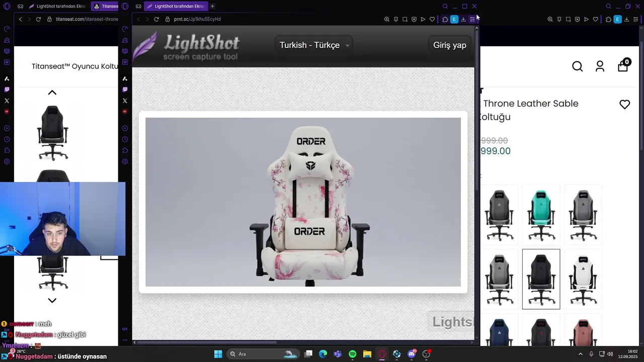Open sidebar settings gear in front window
This screenshot has height=362, width=644.
[x=125, y=161]
